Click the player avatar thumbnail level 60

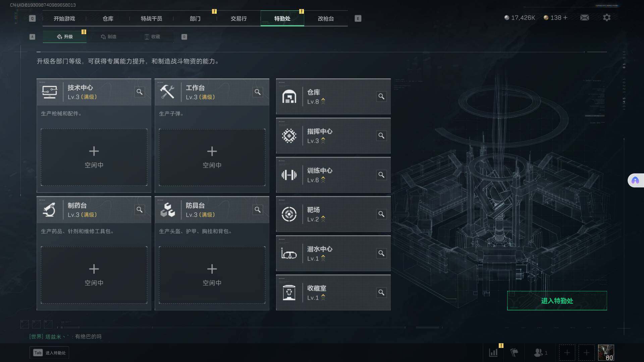(x=606, y=353)
